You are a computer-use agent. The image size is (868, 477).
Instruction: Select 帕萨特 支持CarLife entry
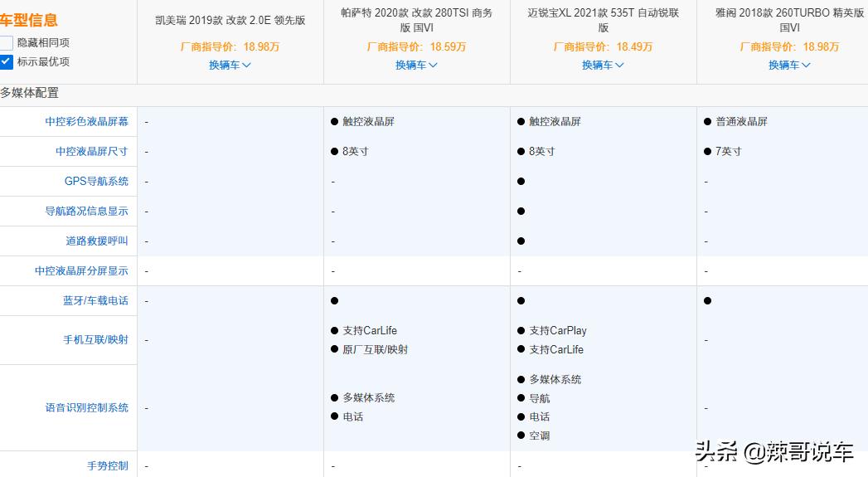click(364, 331)
